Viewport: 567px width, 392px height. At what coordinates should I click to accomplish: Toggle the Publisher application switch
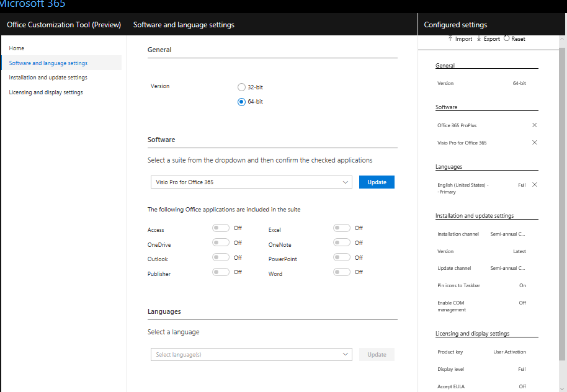coord(221,272)
